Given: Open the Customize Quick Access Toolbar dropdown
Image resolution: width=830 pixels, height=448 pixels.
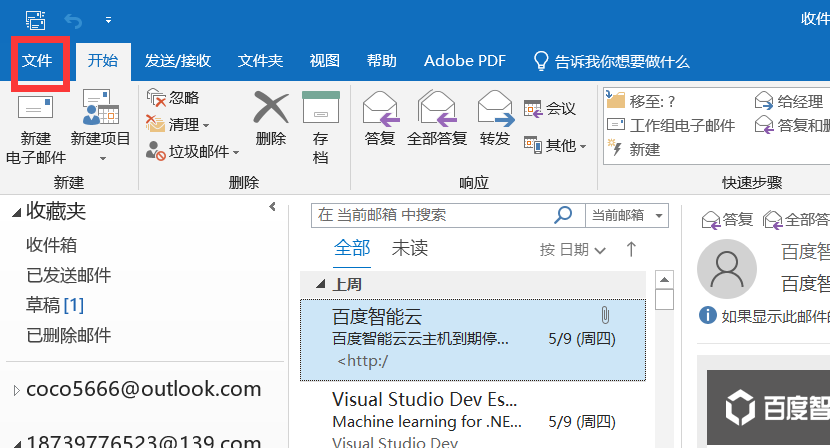Looking at the screenshot, I should [x=108, y=20].
